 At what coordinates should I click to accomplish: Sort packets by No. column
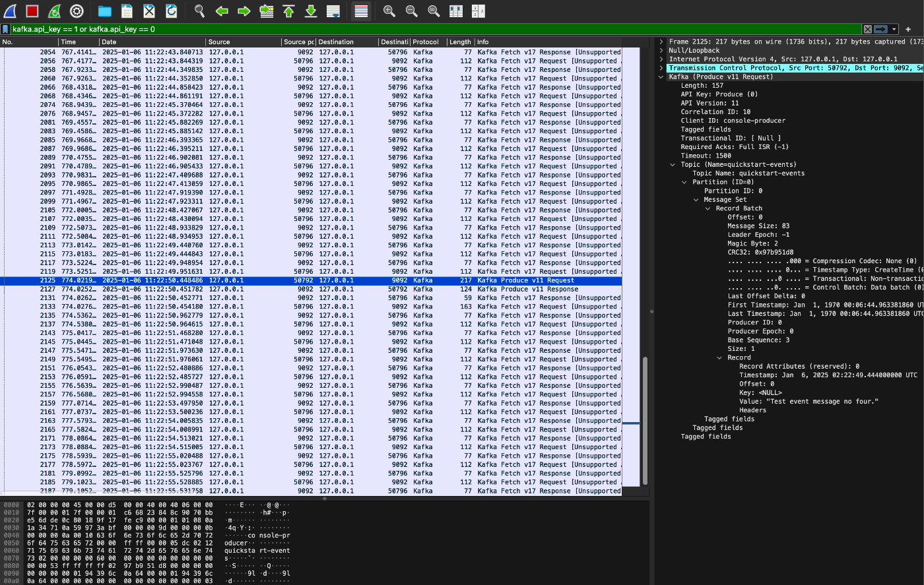click(x=30, y=42)
